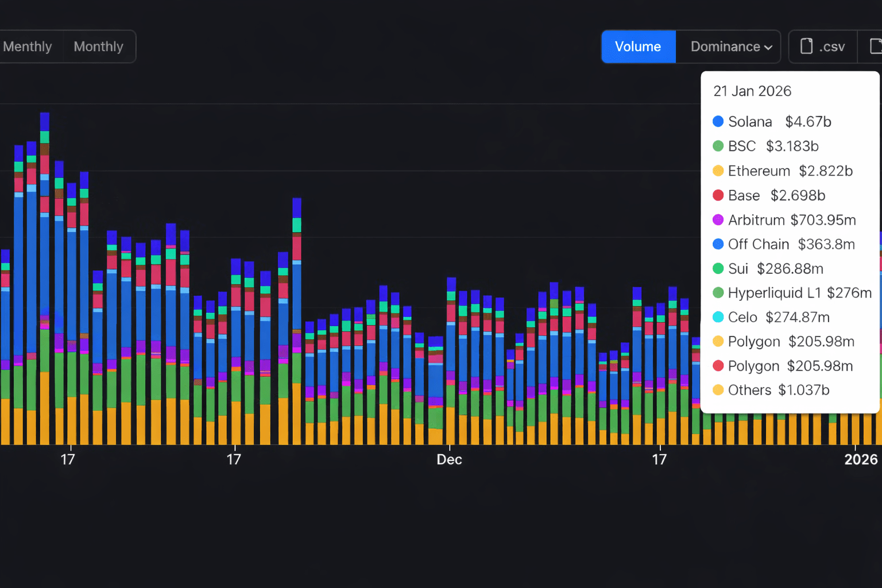The image size is (882, 588).
Task: Click the yellow dot next to Ethereum
Action: pos(718,171)
